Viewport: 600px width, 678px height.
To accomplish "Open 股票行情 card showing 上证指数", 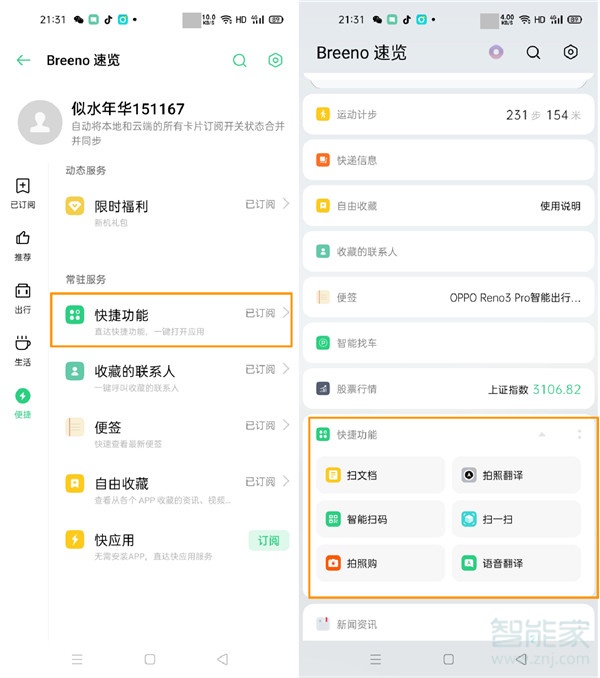I will pyautogui.click(x=448, y=389).
